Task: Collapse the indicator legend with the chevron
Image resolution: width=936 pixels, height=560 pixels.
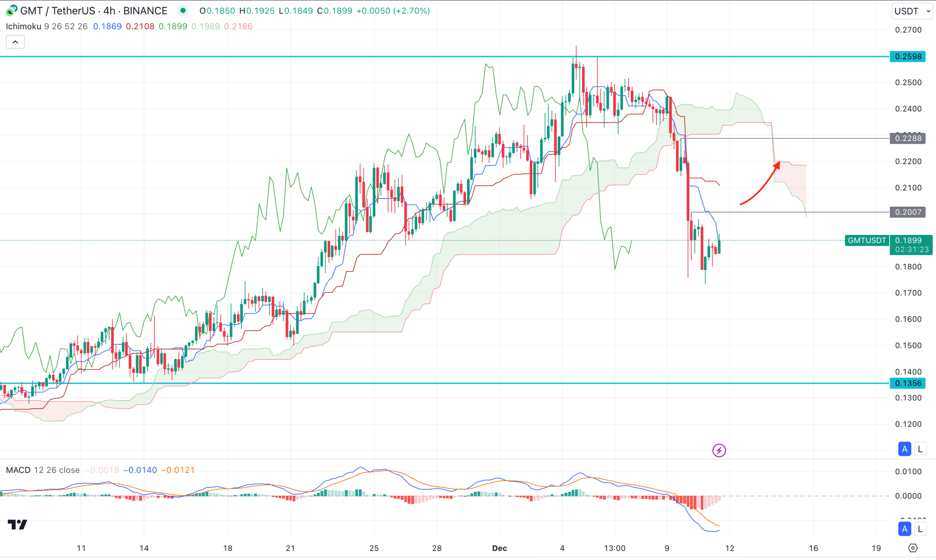Action: click(x=15, y=42)
